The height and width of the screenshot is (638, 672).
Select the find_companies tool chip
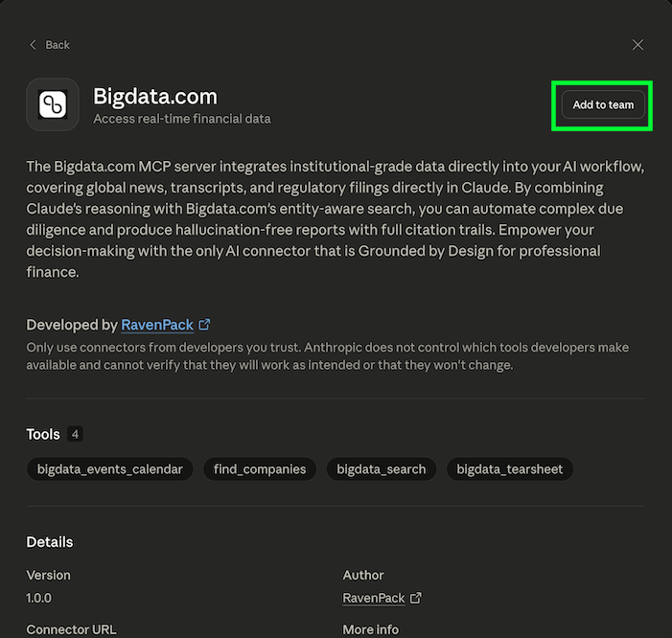(x=260, y=469)
